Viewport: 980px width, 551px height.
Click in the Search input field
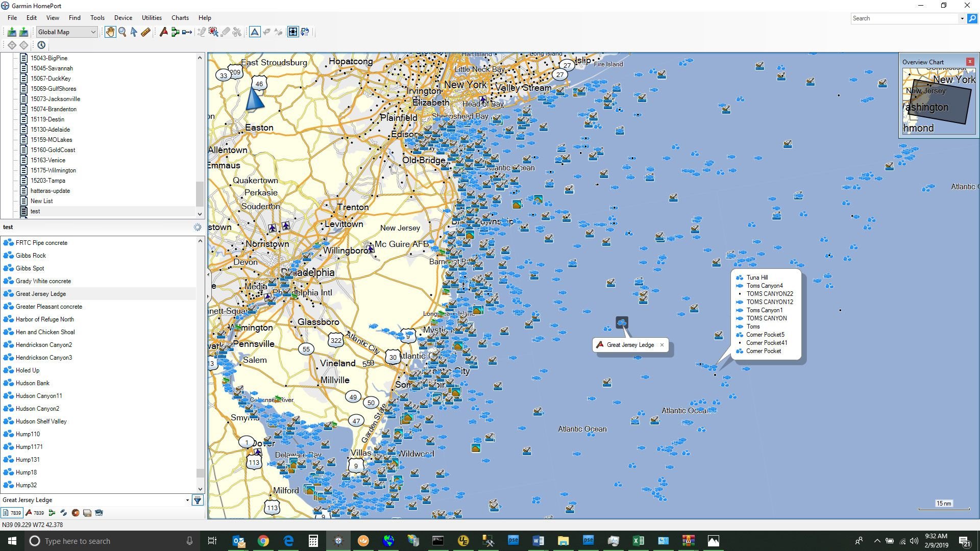tap(904, 18)
